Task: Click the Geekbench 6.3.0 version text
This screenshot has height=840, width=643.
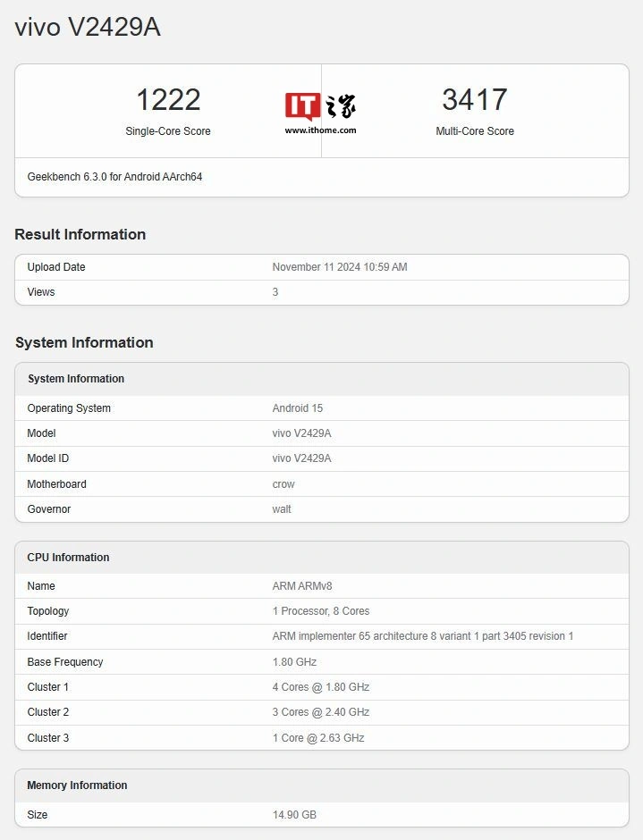Action: click(x=114, y=177)
